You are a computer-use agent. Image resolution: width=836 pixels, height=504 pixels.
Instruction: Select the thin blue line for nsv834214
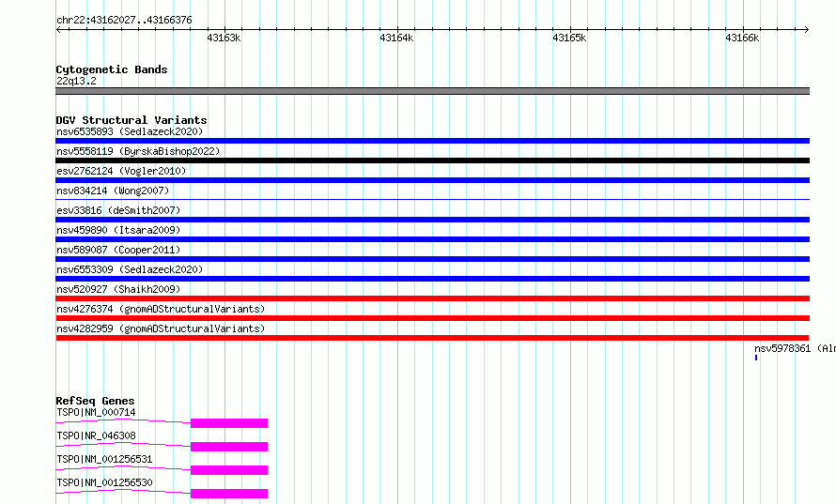(x=432, y=199)
